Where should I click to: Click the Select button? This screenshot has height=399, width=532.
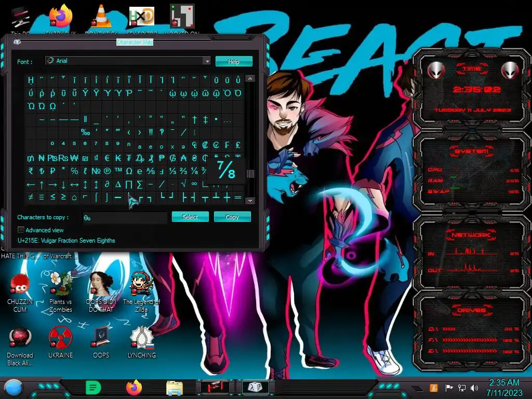190,217
